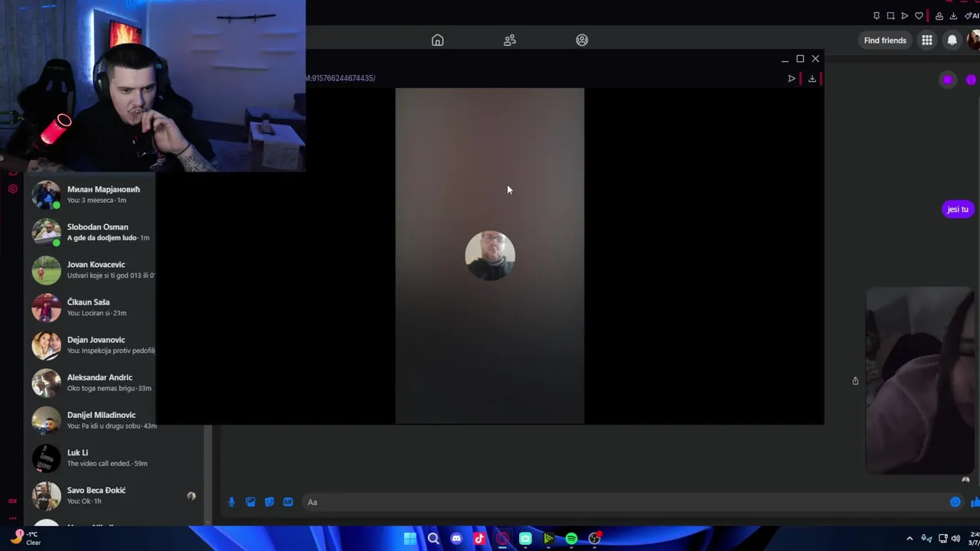Click the call window URL text
This screenshot has width=980, height=551.
coord(341,78)
